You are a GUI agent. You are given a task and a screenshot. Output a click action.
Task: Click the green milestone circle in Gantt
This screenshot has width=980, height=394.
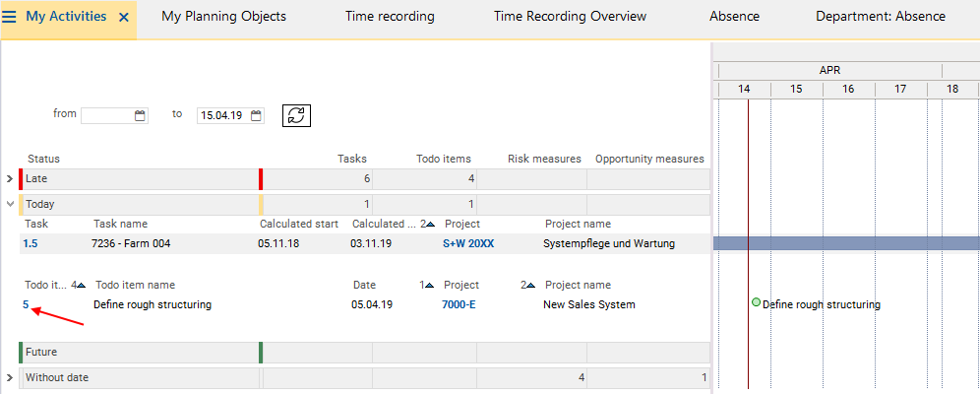click(757, 302)
